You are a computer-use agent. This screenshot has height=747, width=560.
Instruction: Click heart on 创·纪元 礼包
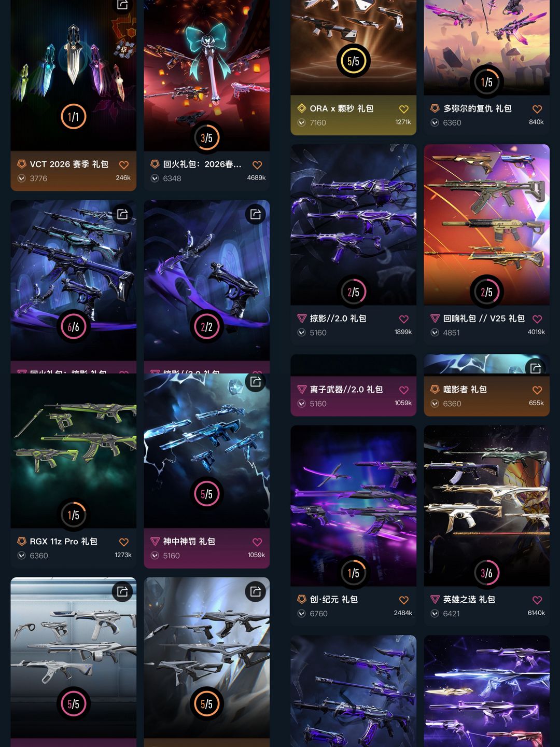pos(404,600)
